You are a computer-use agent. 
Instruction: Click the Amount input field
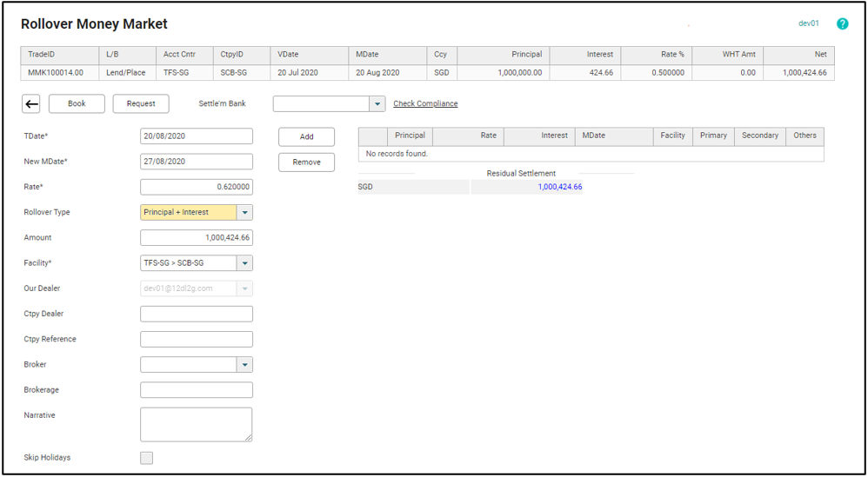pyautogui.click(x=196, y=238)
